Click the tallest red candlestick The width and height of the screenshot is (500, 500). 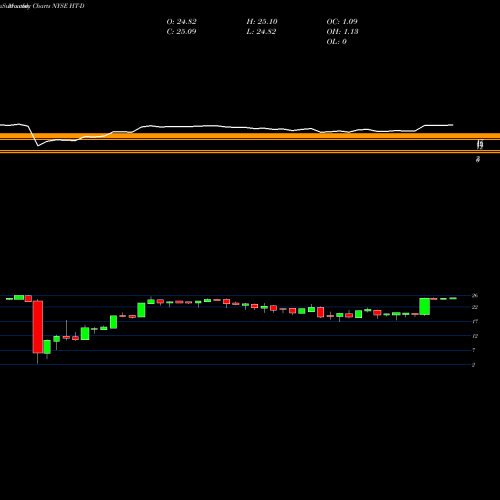click(x=38, y=327)
